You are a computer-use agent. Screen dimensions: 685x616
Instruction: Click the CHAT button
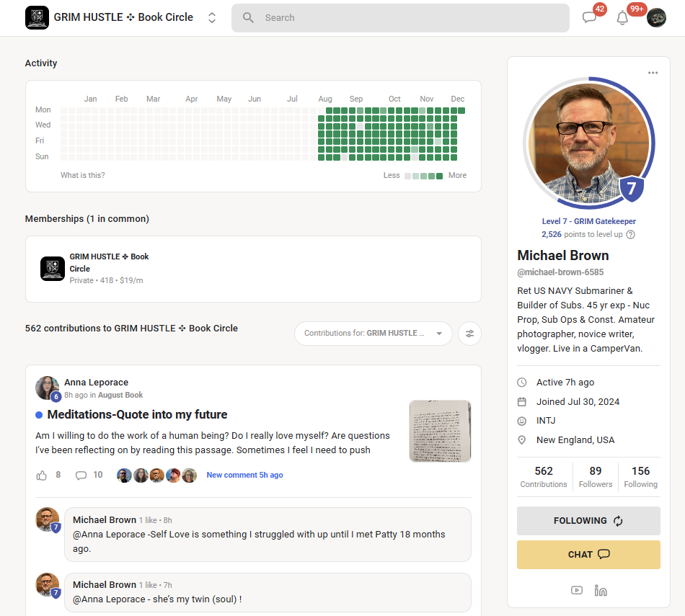coord(588,555)
